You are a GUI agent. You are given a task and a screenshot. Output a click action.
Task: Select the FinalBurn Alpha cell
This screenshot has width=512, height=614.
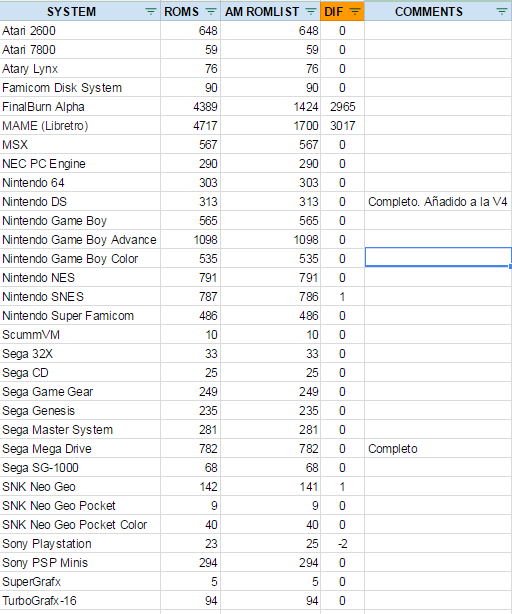click(x=80, y=107)
